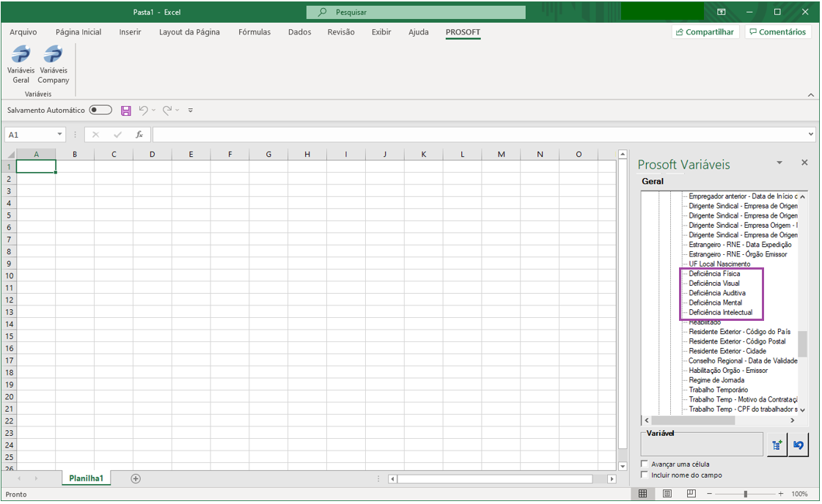Select Deficiência Auditiva in the tree
Image resolution: width=822 pixels, height=504 pixels.
[716, 293]
